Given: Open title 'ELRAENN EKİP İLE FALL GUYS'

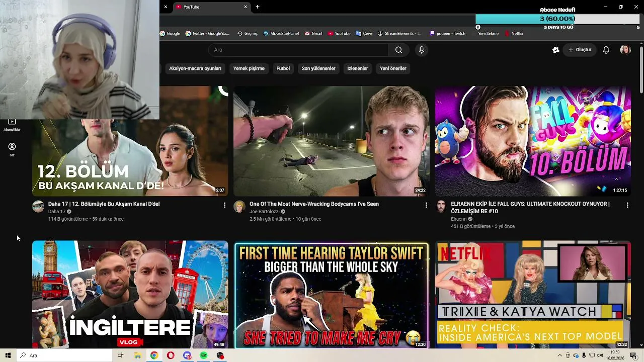Looking at the screenshot, I should pos(530,208).
